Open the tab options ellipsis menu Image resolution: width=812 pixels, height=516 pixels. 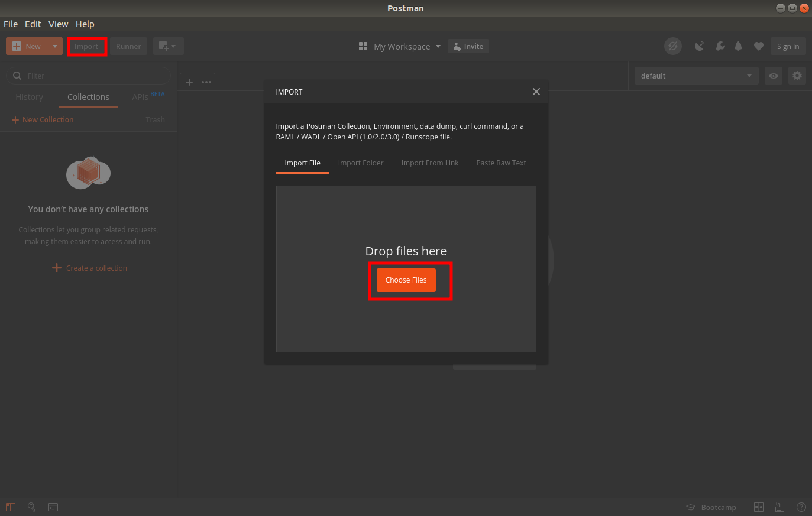pos(206,82)
